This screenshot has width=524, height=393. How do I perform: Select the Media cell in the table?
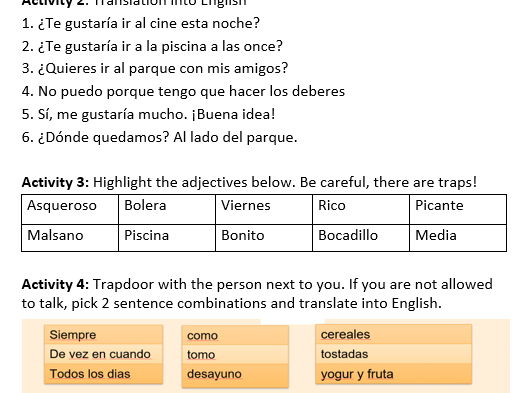(x=458, y=238)
